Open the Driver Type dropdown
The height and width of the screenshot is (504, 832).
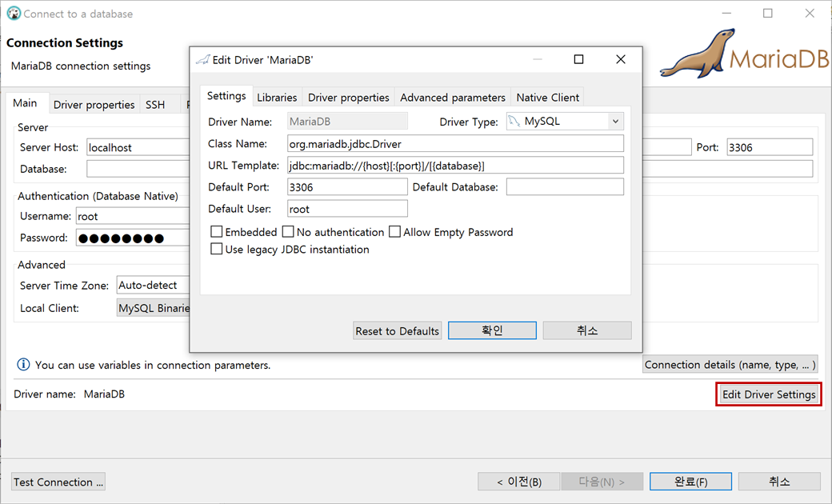click(x=615, y=122)
